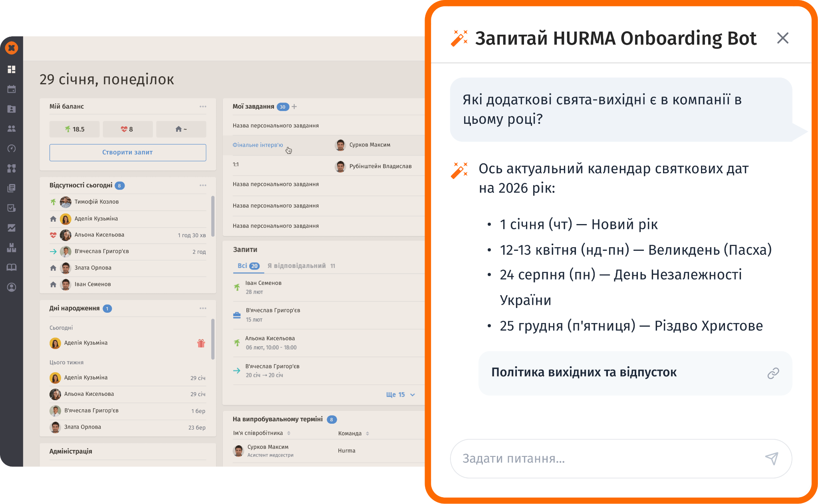This screenshot has width=818, height=504.
Task: Click the dashboard icon in the left sidebar
Action: coord(12,69)
